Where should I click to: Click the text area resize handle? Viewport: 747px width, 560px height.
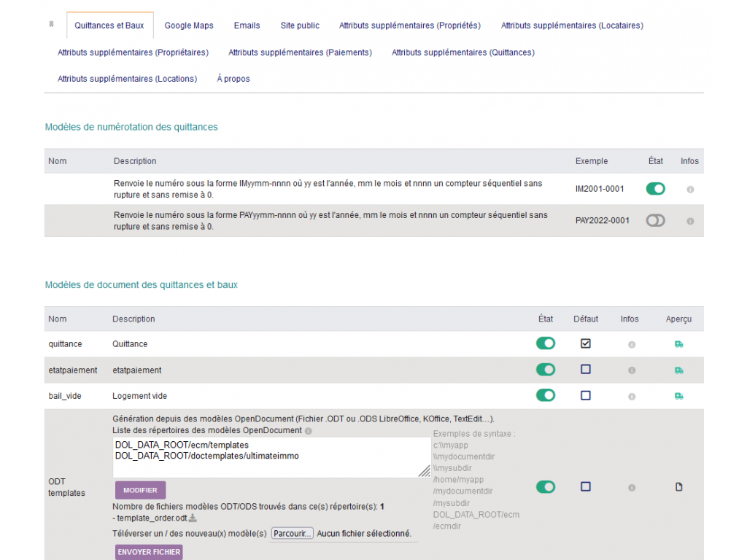pyautogui.click(x=425, y=472)
